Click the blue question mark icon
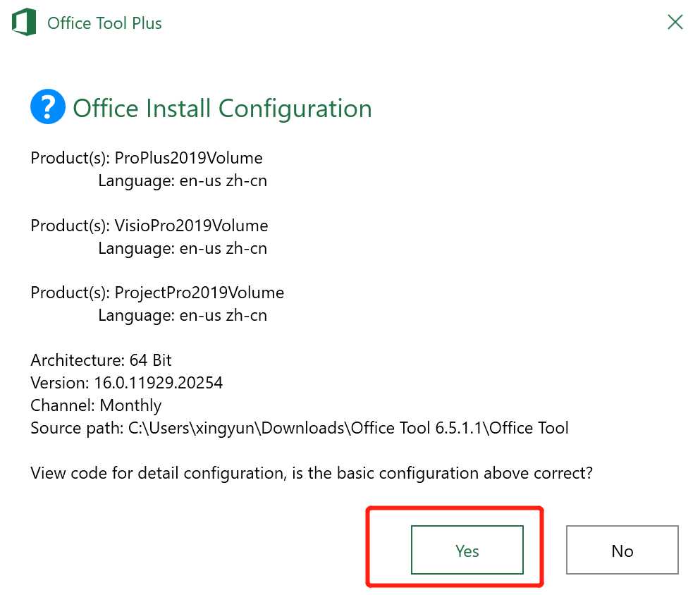 48,106
